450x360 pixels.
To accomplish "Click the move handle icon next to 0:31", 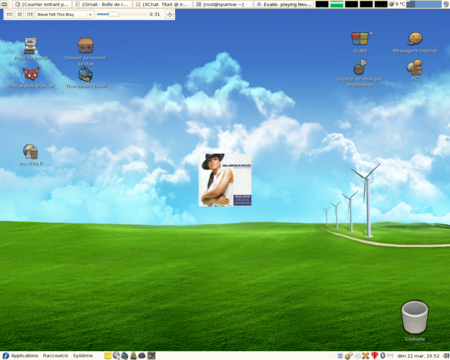I will 170,14.
